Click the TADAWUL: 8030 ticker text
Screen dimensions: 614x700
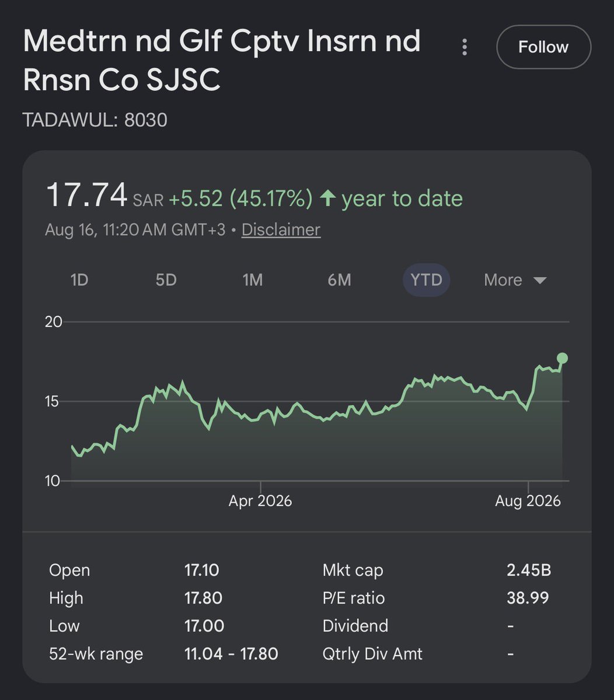pos(95,120)
